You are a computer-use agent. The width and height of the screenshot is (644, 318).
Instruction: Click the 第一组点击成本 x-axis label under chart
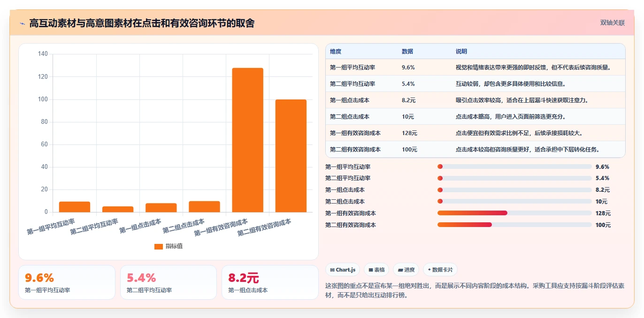coord(140,226)
